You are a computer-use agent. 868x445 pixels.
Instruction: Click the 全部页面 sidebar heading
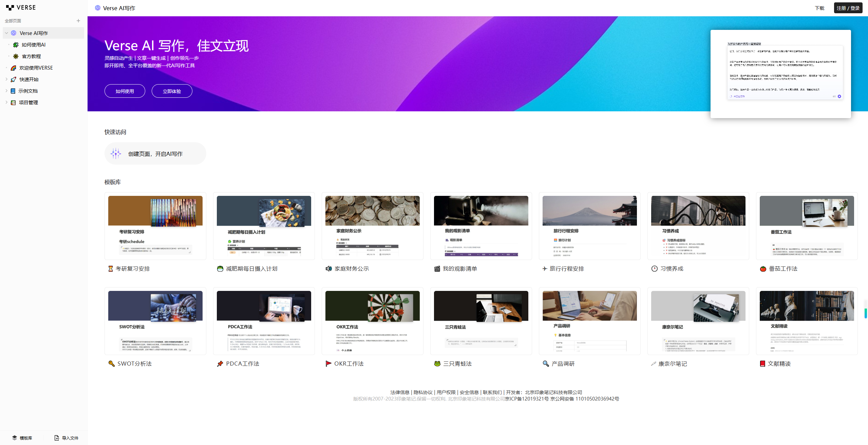[13, 21]
